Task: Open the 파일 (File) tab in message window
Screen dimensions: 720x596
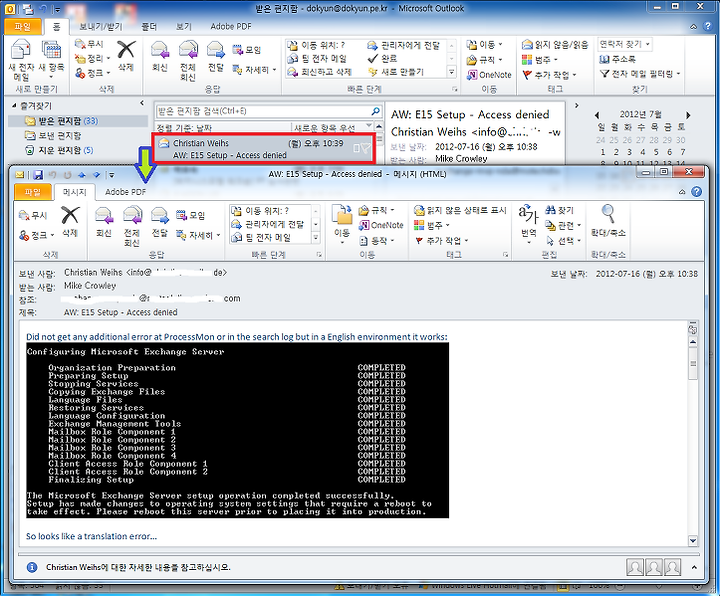Action: click(33, 191)
